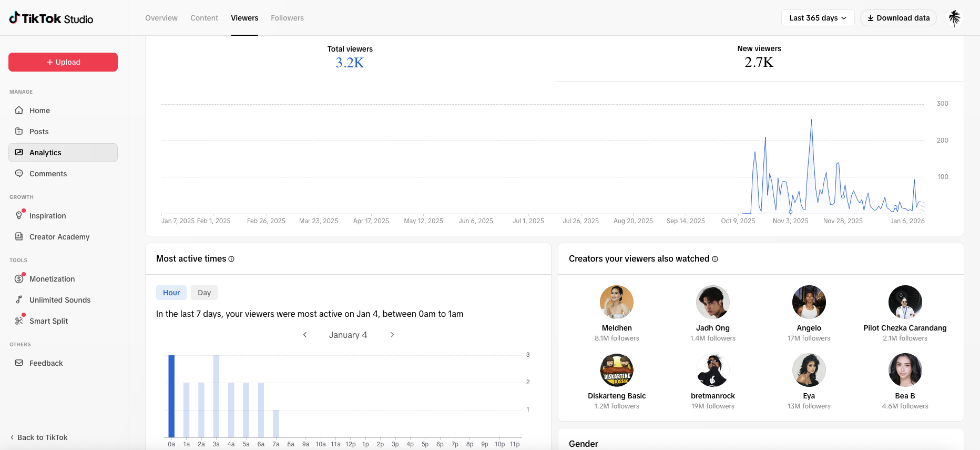Open Home in the sidebar

(x=63, y=111)
